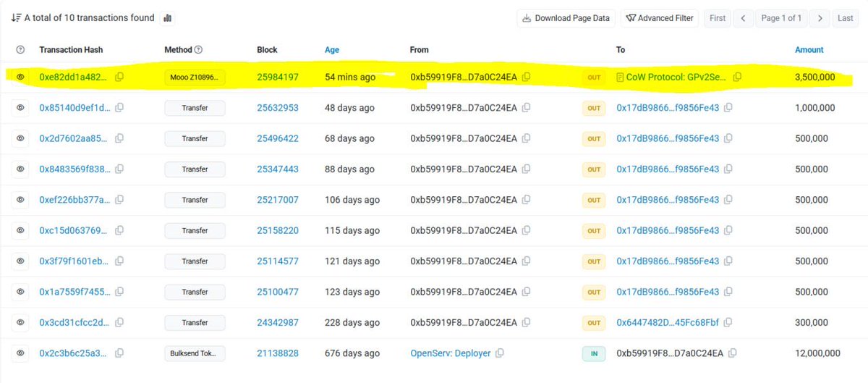Image resolution: width=868 pixels, height=383 pixels.
Task: Copy To address 0x6447482D...45Fc68Fbf
Action: (x=729, y=322)
